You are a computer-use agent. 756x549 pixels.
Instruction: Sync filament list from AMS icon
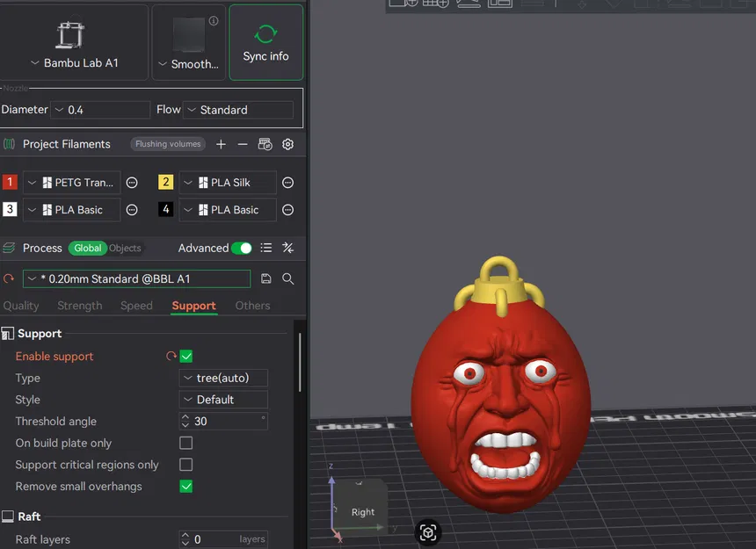(266, 143)
